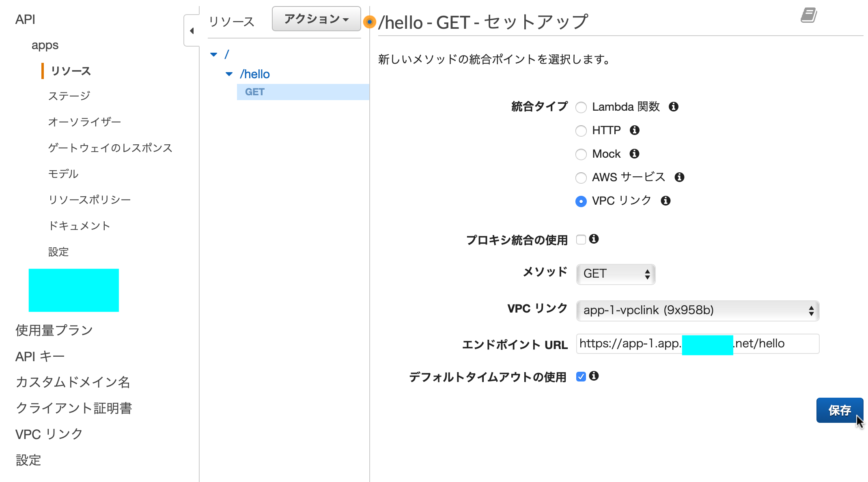868x482 pixels.
Task: Open the メソッド dropdown showing GET
Action: click(x=615, y=274)
